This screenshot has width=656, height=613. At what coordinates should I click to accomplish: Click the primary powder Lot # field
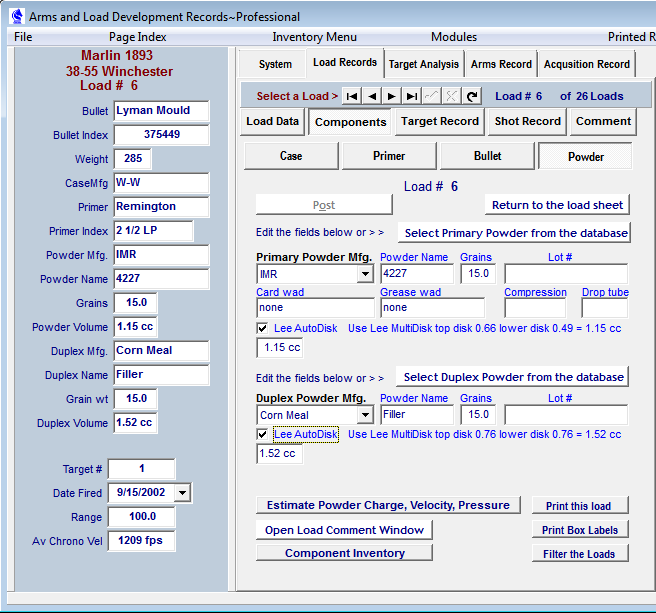click(x=566, y=274)
